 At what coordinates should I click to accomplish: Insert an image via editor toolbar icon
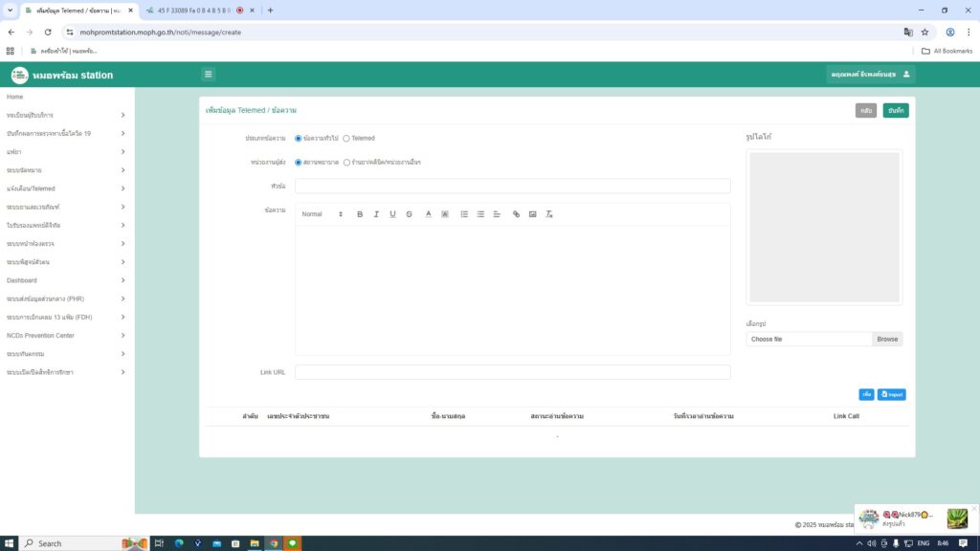[x=533, y=214]
